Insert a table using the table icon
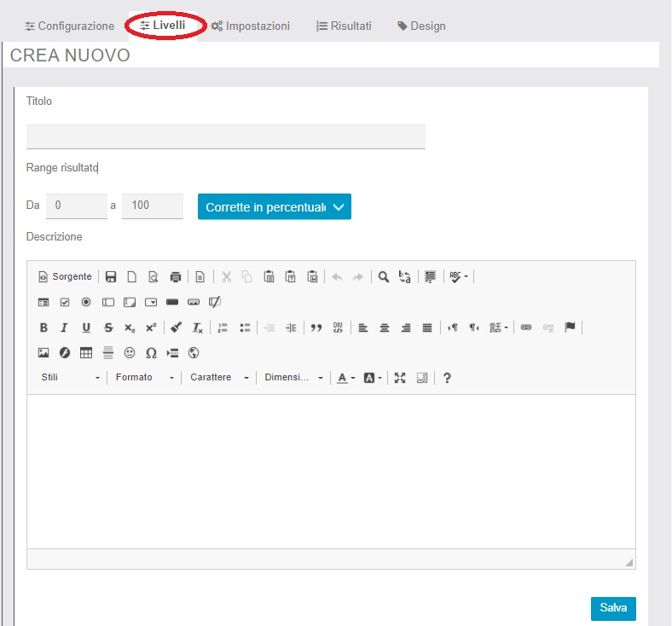Viewport: 672px width, 626px height. click(x=86, y=352)
